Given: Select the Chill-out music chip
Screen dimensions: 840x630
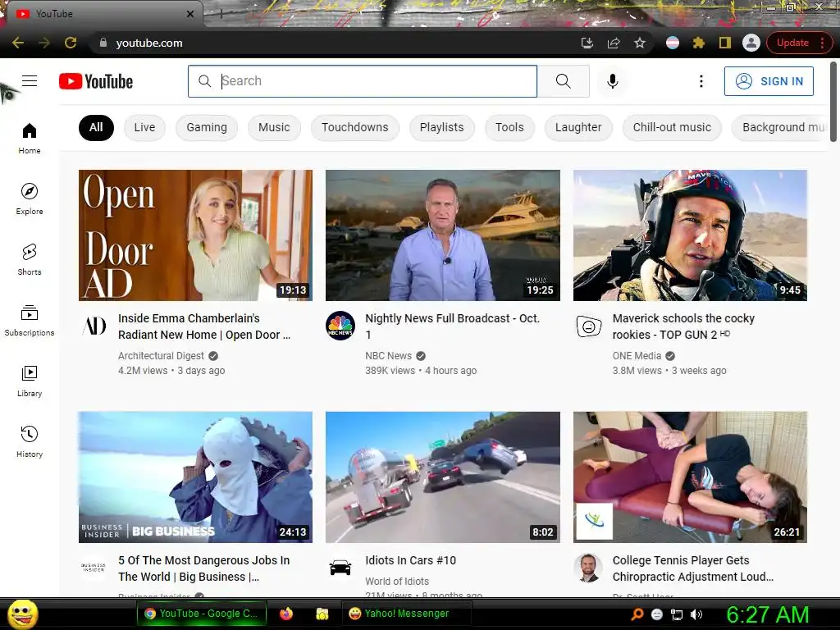Looking at the screenshot, I should [672, 127].
